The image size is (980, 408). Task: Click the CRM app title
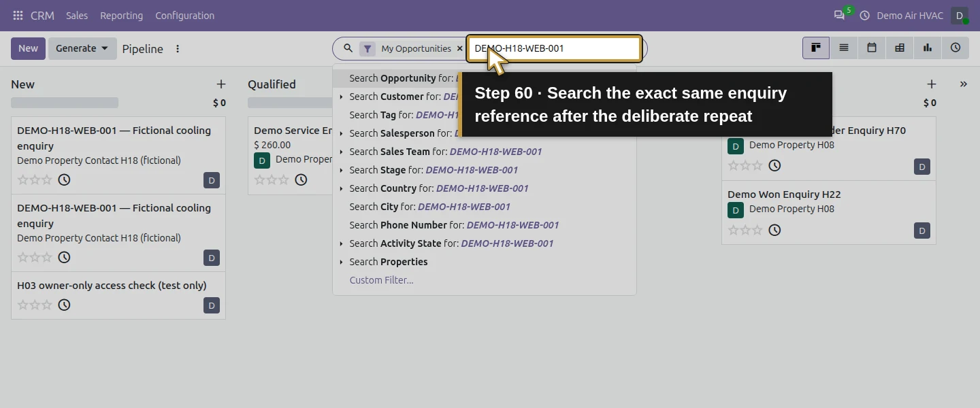[x=42, y=15]
